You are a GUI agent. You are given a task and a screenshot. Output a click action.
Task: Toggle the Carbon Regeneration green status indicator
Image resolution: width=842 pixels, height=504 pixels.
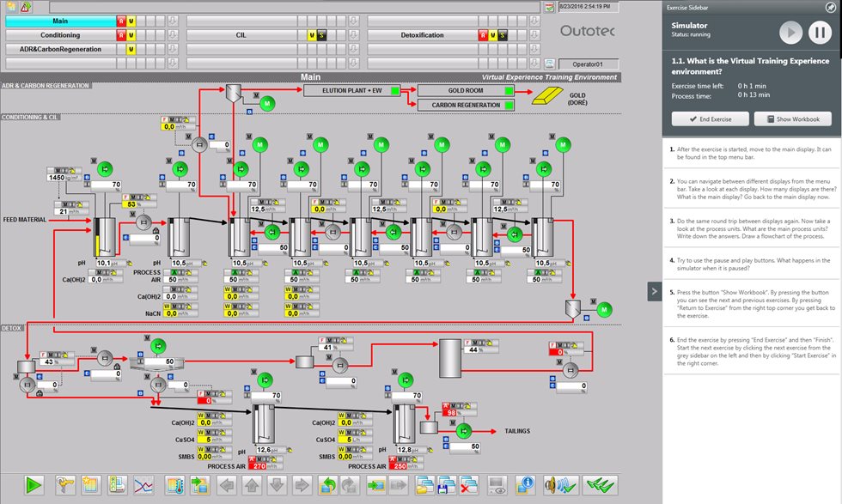click(x=509, y=105)
